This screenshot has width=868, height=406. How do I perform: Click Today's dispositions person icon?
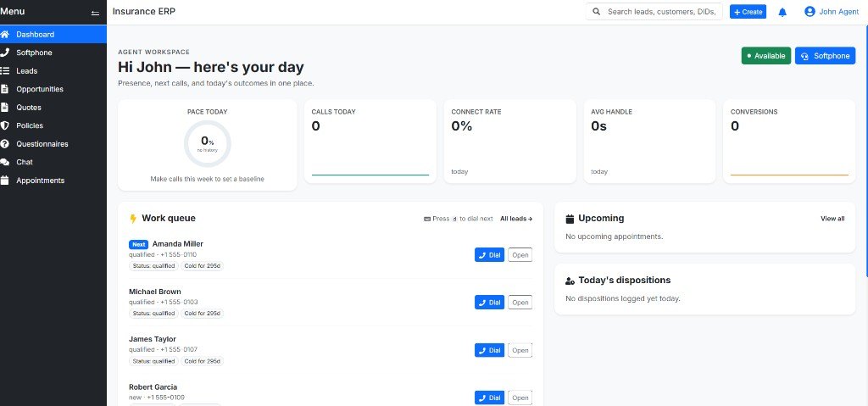tap(570, 281)
